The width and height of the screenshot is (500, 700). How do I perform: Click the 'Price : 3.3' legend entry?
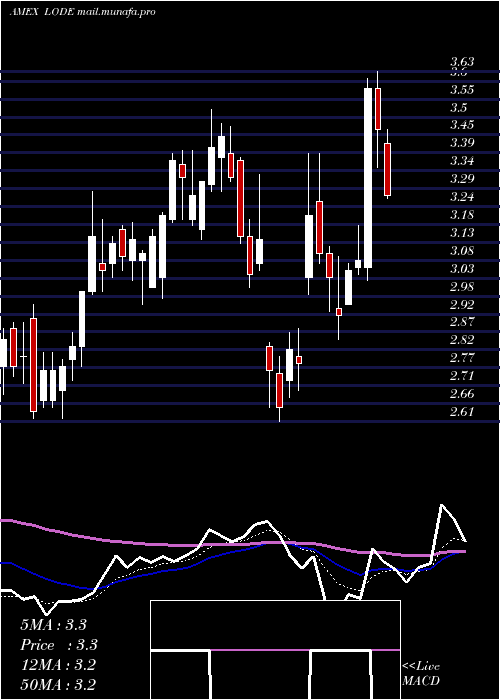(59, 645)
